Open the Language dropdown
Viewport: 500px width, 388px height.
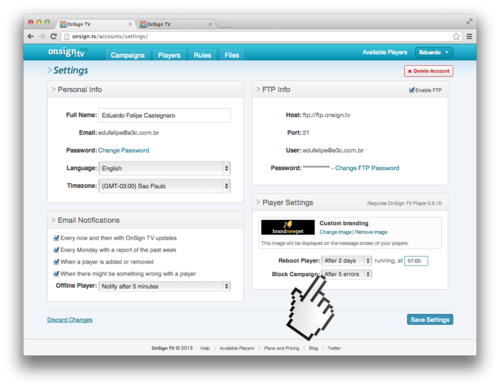point(164,168)
